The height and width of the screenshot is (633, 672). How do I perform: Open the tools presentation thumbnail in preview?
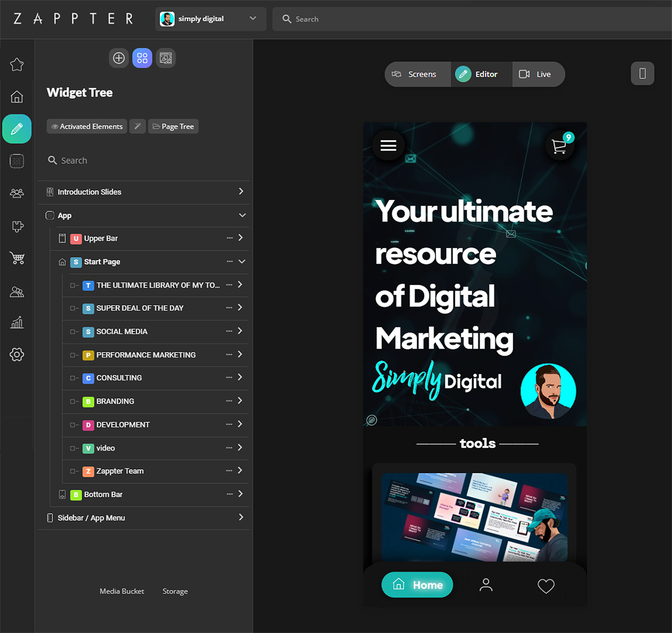pos(474,517)
